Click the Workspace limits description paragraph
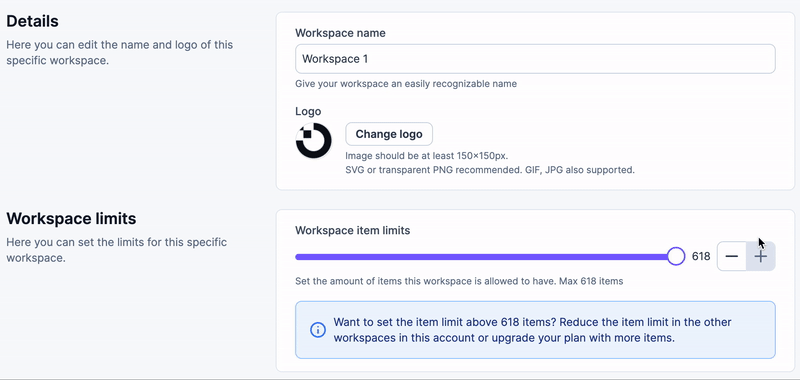The width and height of the screenshot is (800, 380). click(x=116, y=250)
